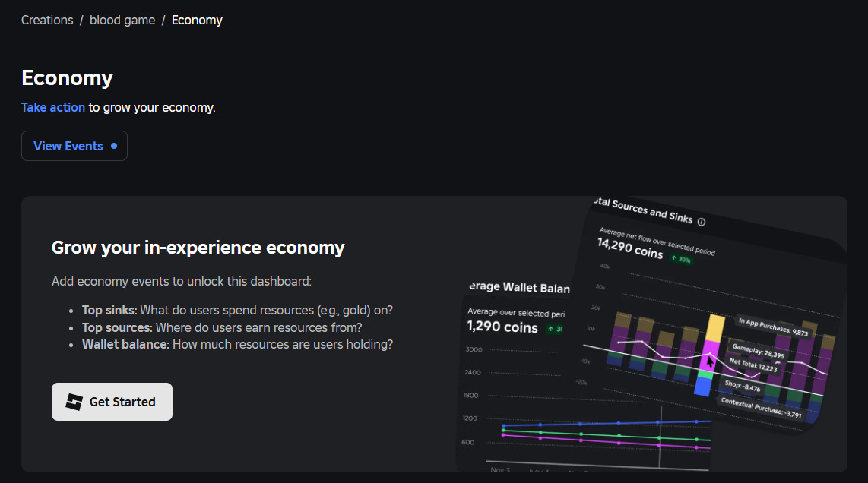868x483 pixels.
Task: Open the Creations breadcrumb
Action: 47,21
